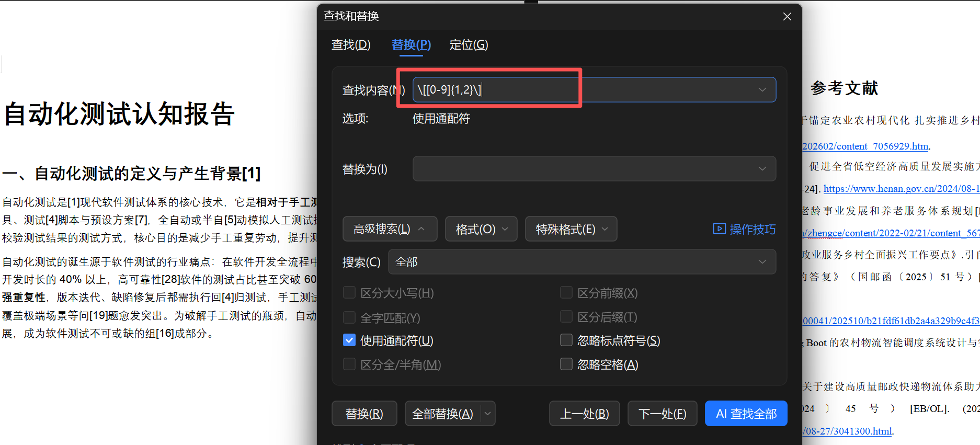Expand the 查找内容 history dropdown arrow
The image size is (980, 445).
click(762, 90)
